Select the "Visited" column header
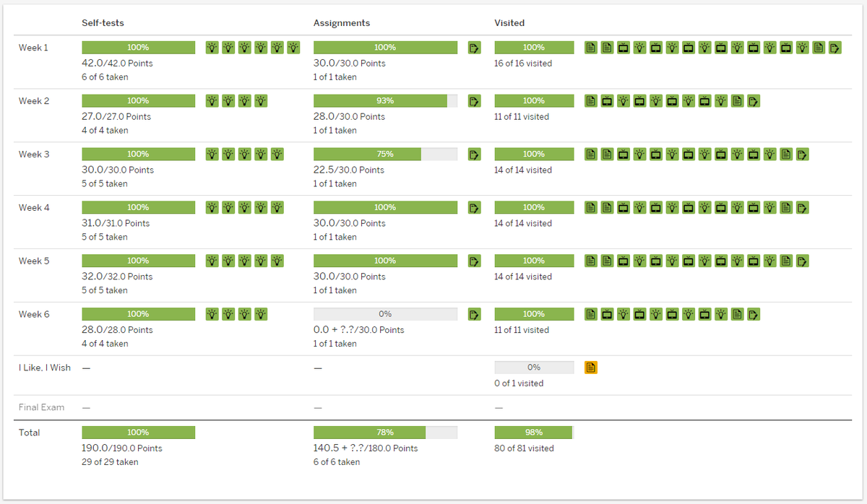Viewport: 867px width, 504px height. 509,23
